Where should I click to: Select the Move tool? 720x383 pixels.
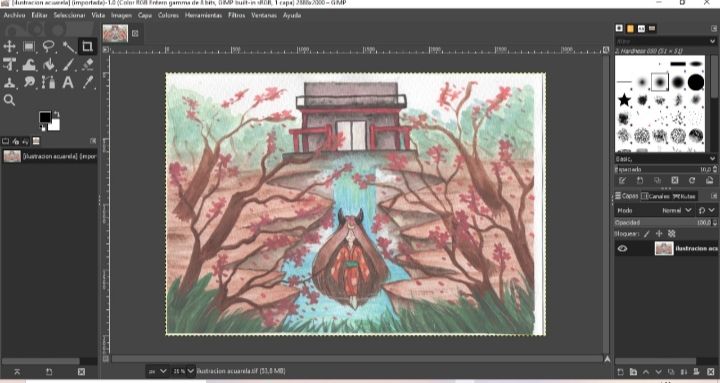pos(9,46)
